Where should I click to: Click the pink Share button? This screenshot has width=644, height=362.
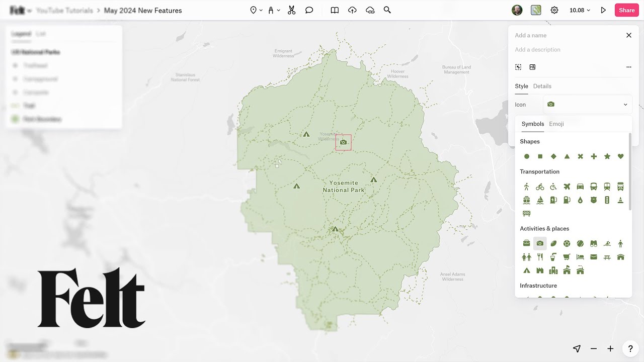point(626,10)
